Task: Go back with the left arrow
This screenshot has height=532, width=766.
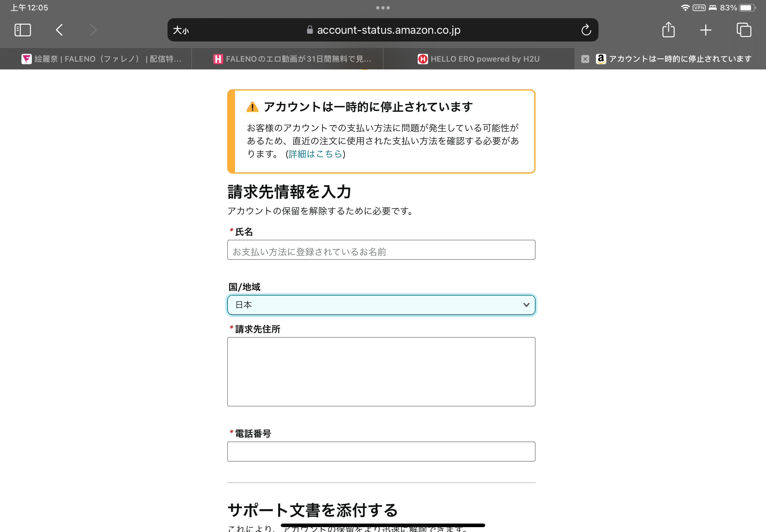Action: pyautogui.click(x=59, y=30)
